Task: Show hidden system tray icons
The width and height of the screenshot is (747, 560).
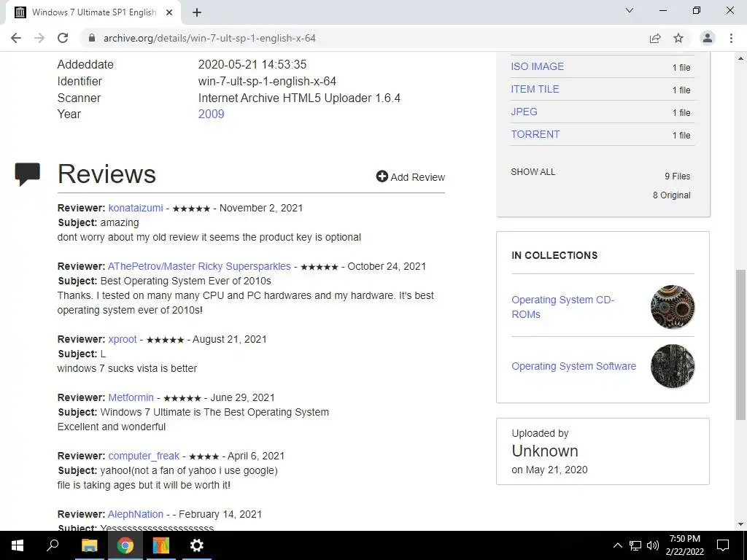Action: click(617, 545)
